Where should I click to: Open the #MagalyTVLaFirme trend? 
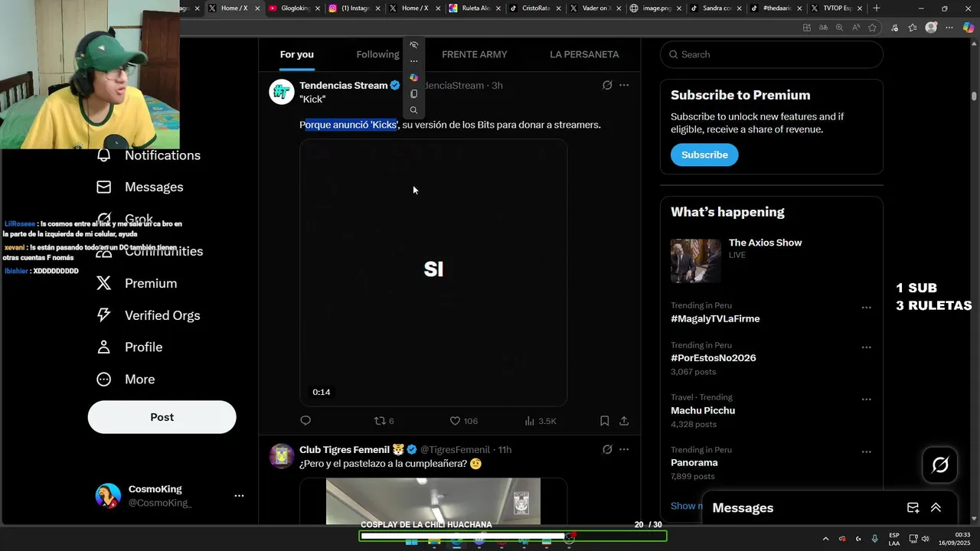tap(715, 319)
